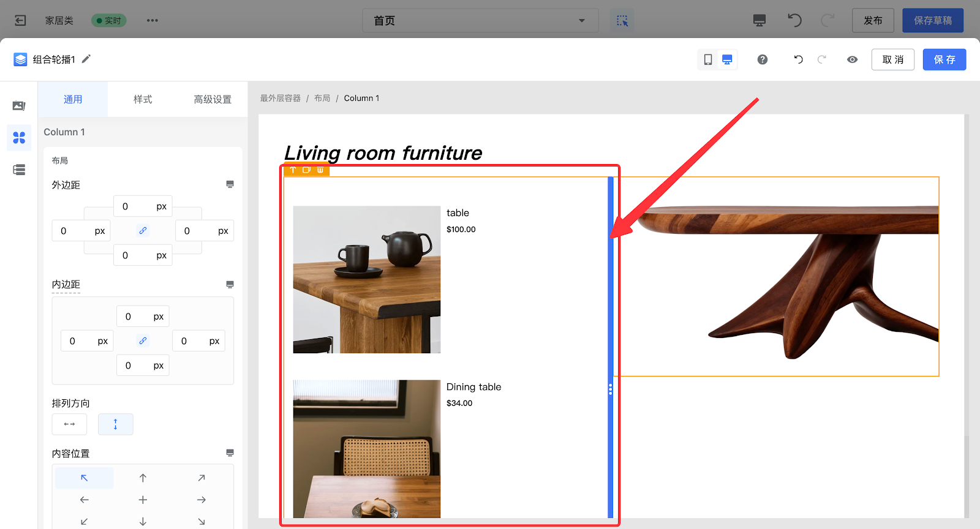Viewport: 980px width, 529px height.
Task: Set 排列方向 to horizontal direction
Action: coord(69,424)
